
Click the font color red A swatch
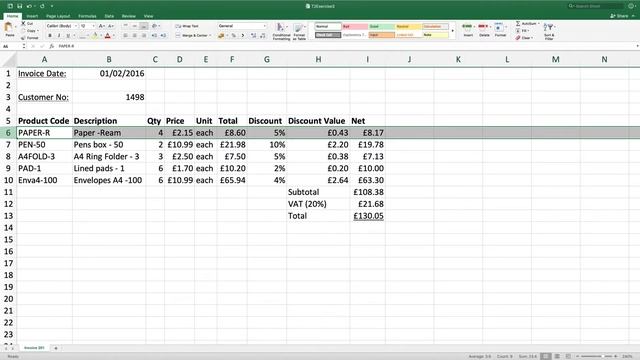(x=107, y=36)
